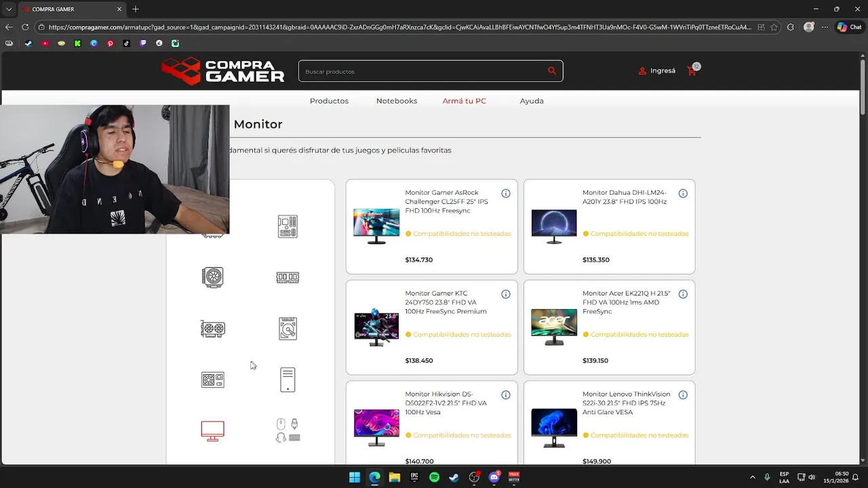The image size is (868, 488).
Task: Click the $139.150 price
Action: [595, 361]
